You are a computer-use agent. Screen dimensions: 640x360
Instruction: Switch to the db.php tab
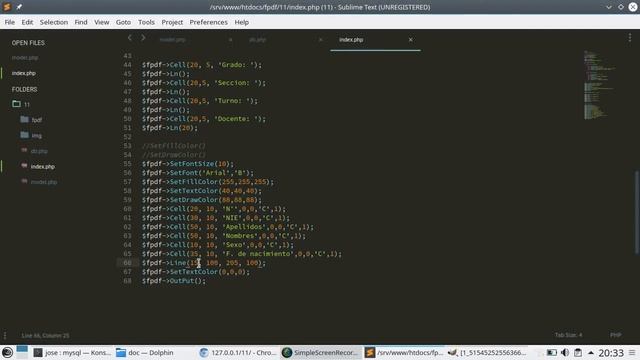[x=258, y=40]
